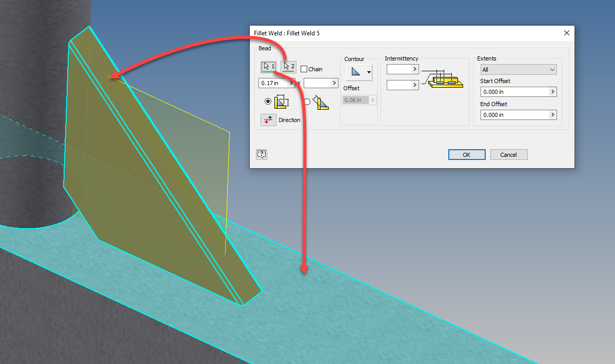Viewport: 615px width, 364px height.
Task: Confirm fillet weld with OK
Action: [467, 155]
